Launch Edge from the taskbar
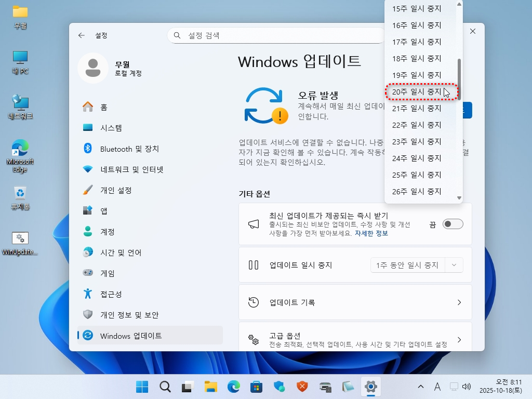Screen dimensions: 532x399 [x=233, y=387]
